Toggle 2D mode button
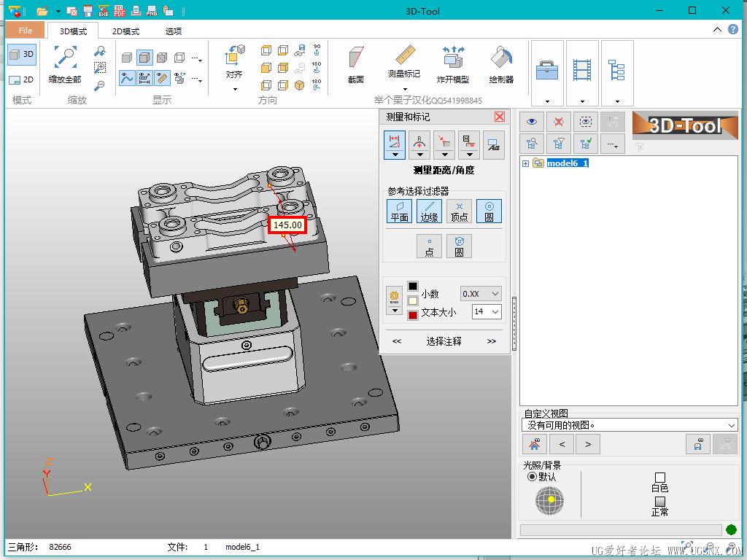The image size is (747, 560). 22,79
